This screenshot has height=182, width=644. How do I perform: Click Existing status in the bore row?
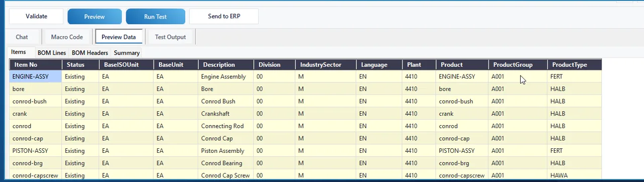80,89
